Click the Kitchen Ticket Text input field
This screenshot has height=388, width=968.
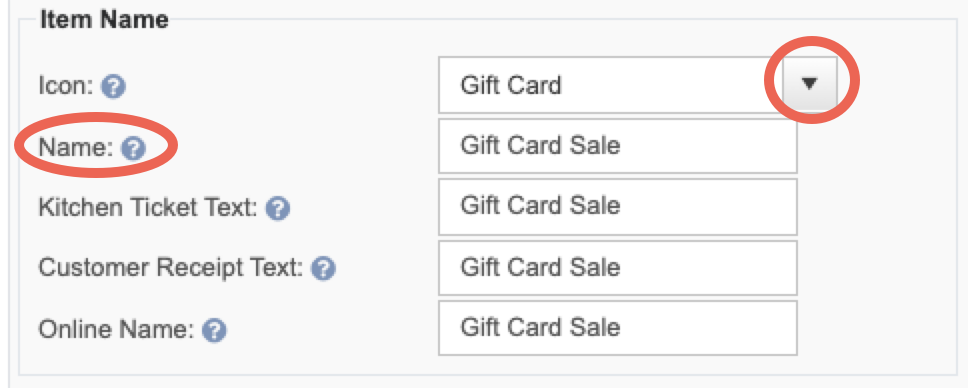(x=617, y=206)
